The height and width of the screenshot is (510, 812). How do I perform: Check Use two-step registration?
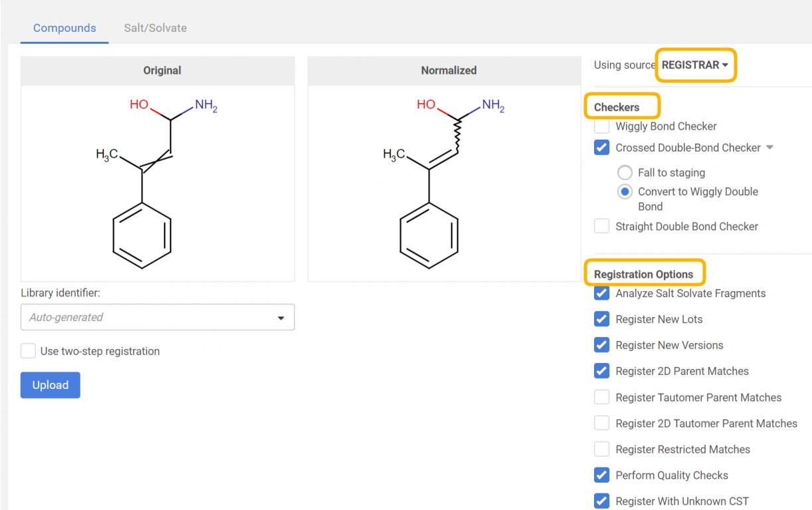coord(28,351)
